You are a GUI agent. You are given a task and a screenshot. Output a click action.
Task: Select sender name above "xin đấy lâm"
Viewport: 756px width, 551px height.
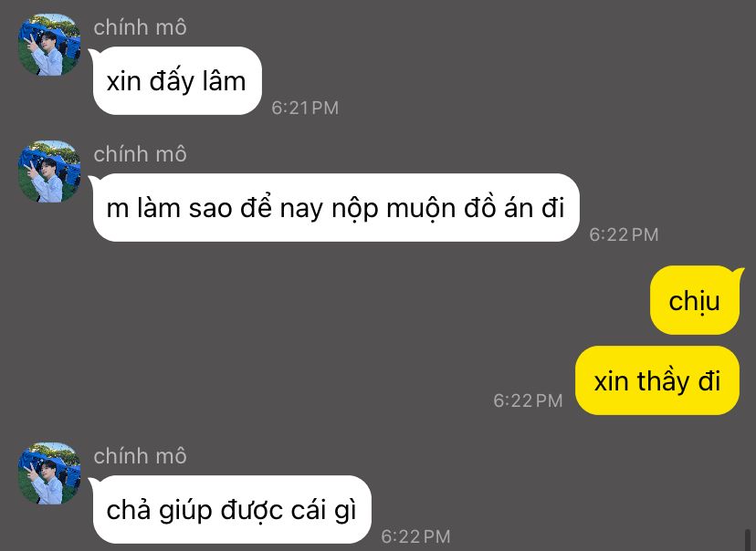pos(140,27)
